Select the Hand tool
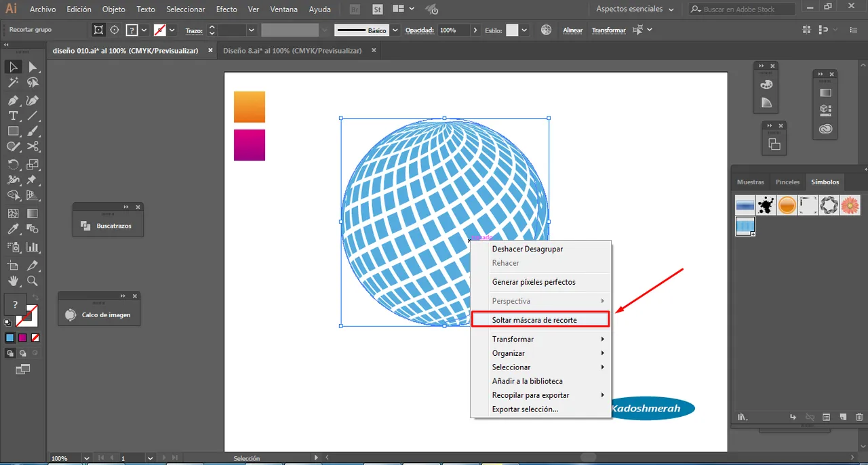Viewport: 868px width, 465px height. pyautogui.click(x=13, y=281)
